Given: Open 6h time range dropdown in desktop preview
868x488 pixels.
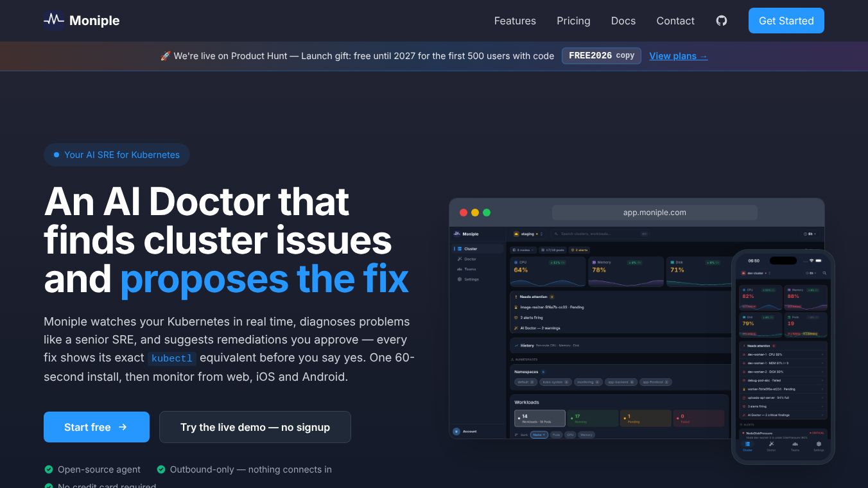Looking at the screenshot, I should coord(811,234).
